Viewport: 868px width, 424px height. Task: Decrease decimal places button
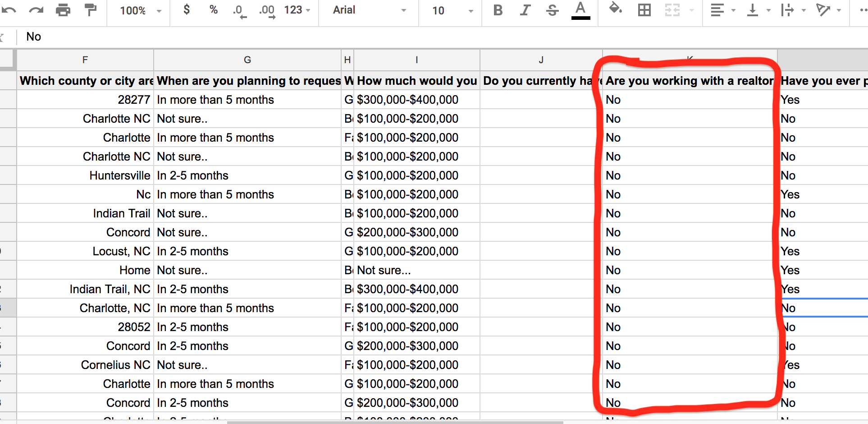tap(239, 11)
